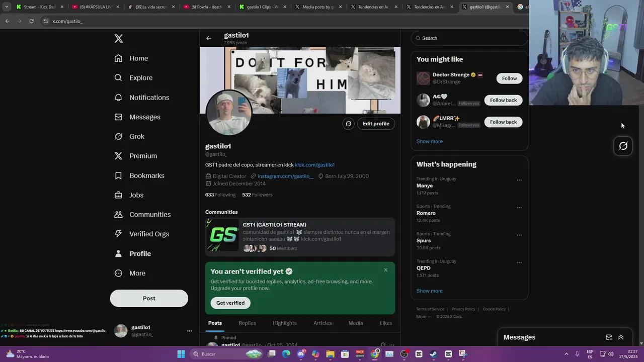Viewport: 644px width, 362px height.
Task: Click Show more under What's happening
Action: 430,291
